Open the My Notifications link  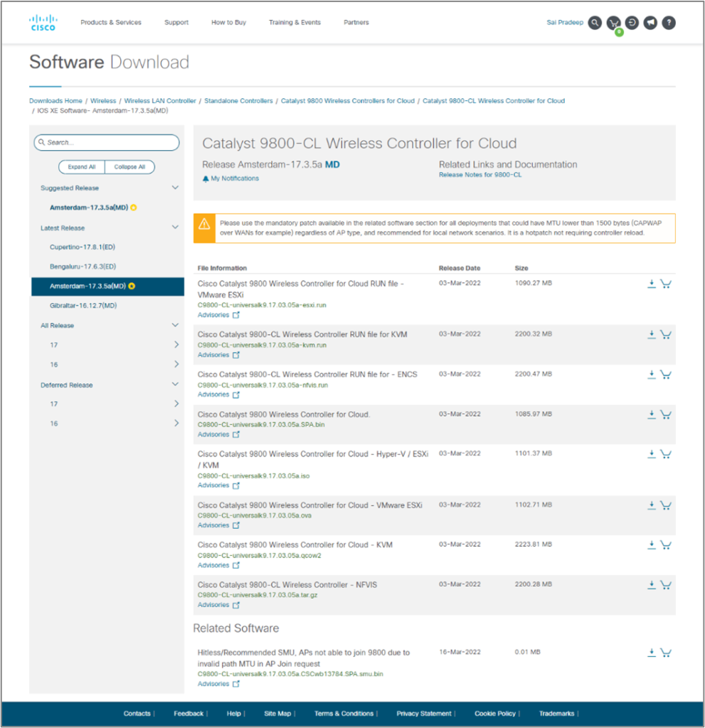coord(230,178)
